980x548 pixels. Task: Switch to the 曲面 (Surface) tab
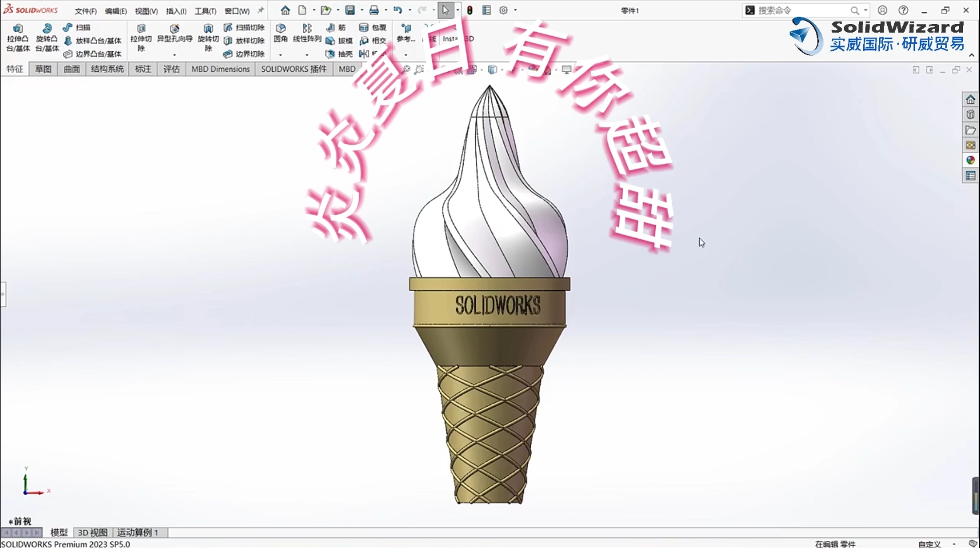(x=72, y=69)
